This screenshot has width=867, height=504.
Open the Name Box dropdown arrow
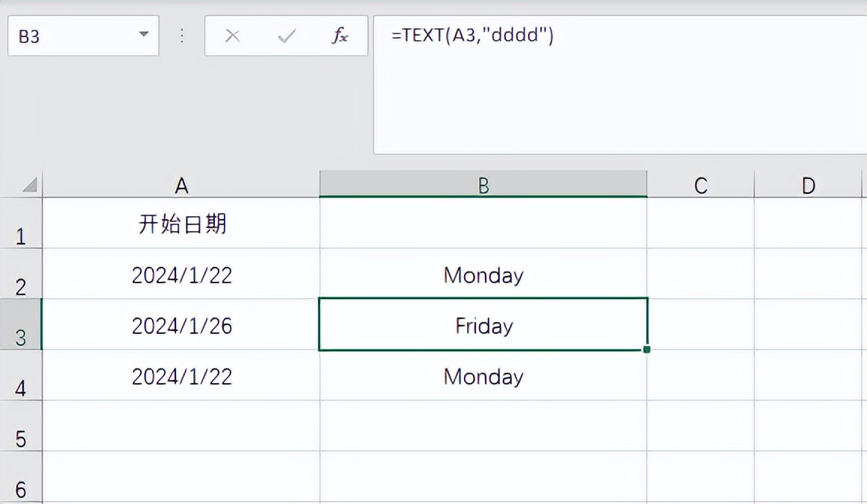(x=144, y=34)
